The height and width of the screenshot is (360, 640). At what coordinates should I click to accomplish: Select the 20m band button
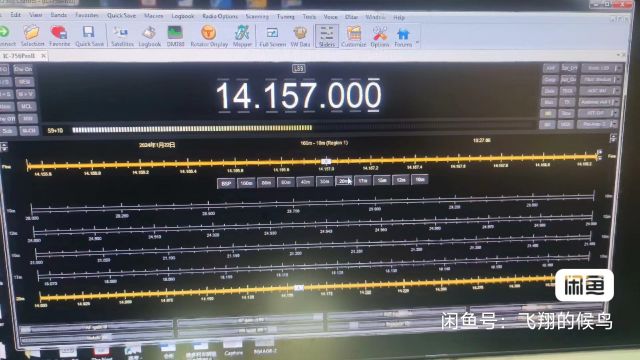click(x=343, y=181)
